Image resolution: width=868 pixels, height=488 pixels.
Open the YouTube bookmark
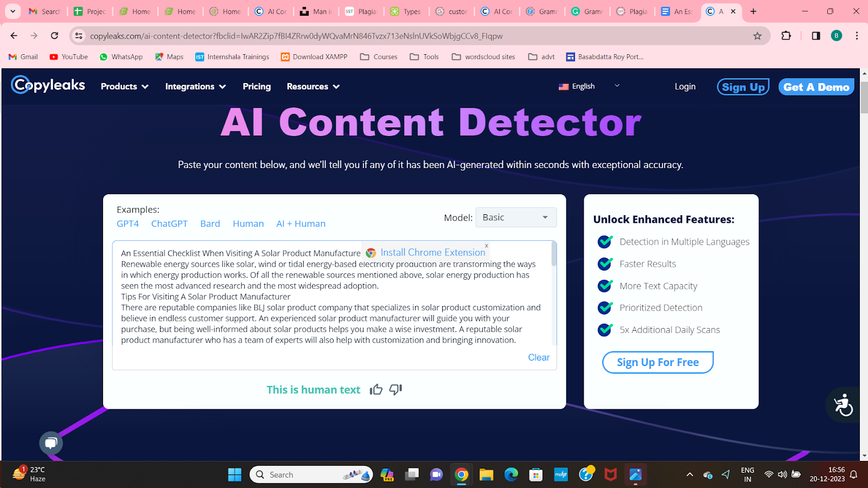click(69, 56)
